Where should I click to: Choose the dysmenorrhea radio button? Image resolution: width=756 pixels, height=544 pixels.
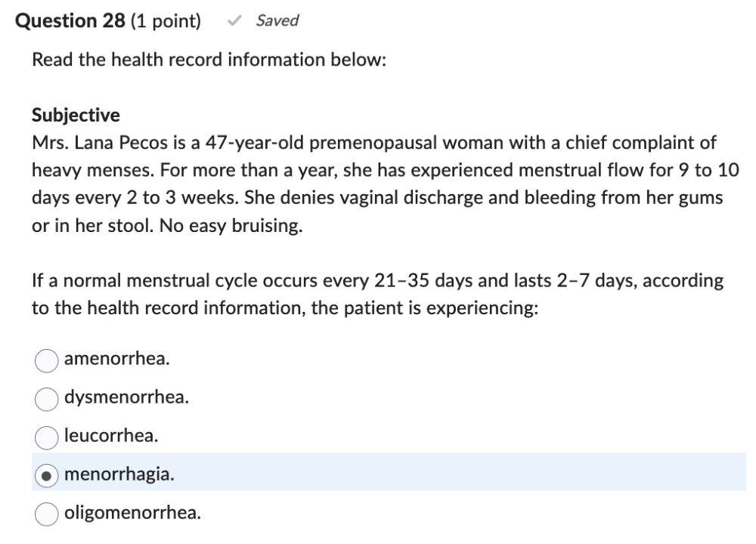click(x=46, y=398)
